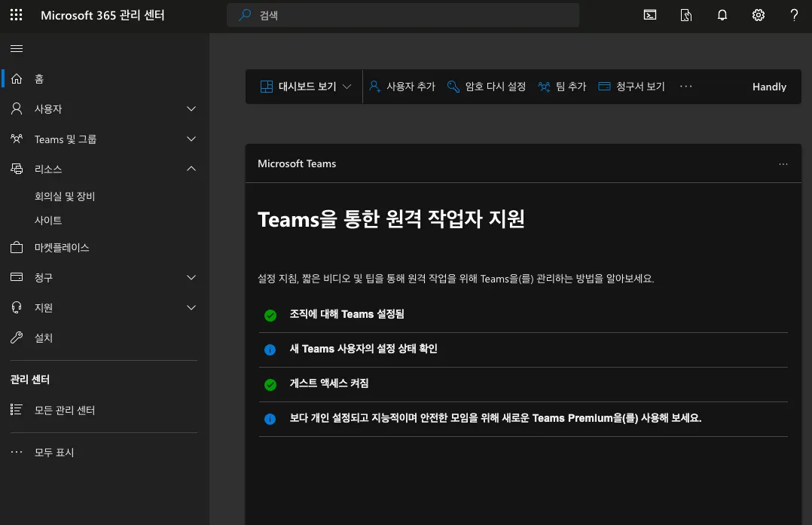The width and height of the screenshot is (812, 525).
Task: Click the 관리 센터 section heading
Action: coord(30,379)
